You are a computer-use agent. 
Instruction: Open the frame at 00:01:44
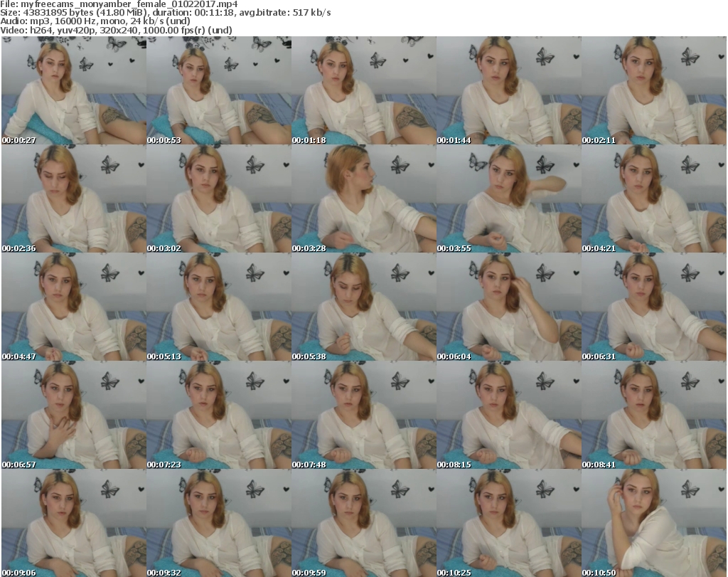pos(509,90)
